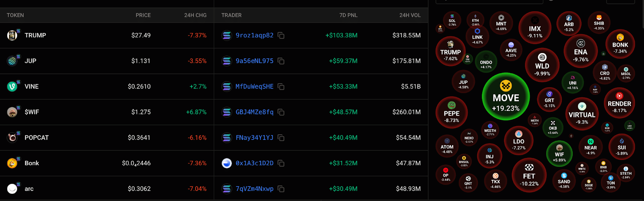The width and height of the screenshot is (644, 201).
Task: Click the TOKEN column header
Action: point(15,15)
